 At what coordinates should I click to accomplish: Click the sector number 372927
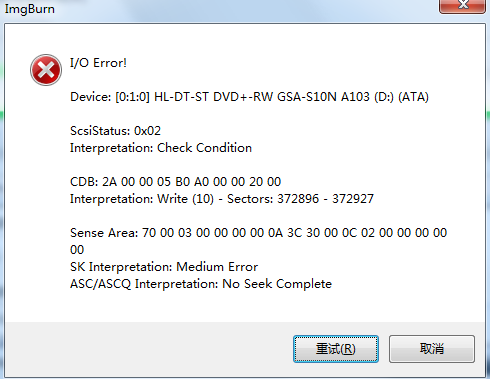(353, 199)
